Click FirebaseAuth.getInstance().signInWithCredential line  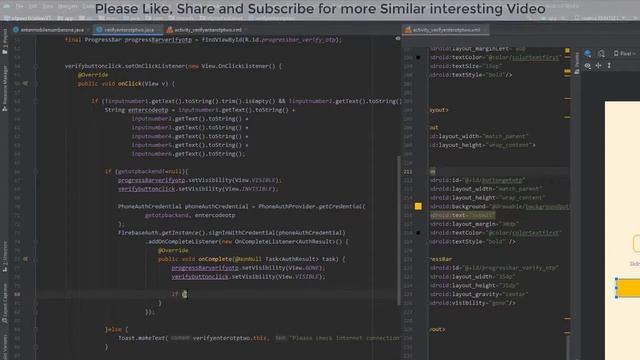point(231,233)
